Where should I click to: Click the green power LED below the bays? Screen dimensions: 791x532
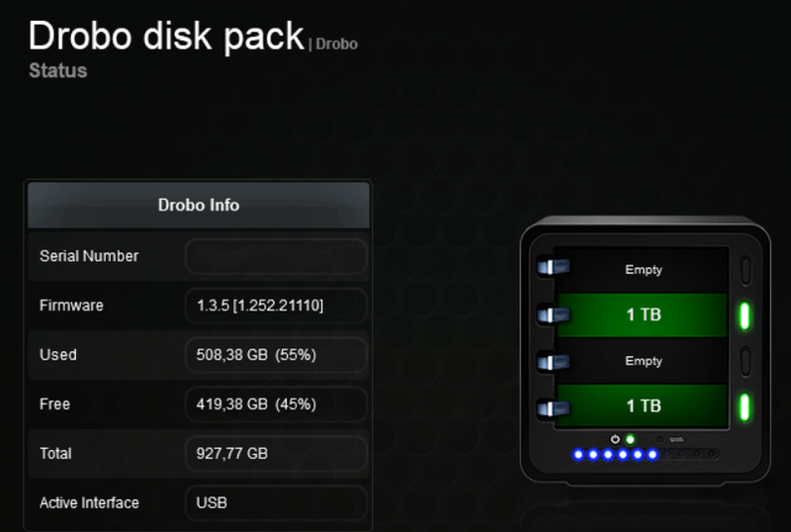pos(630,438)
